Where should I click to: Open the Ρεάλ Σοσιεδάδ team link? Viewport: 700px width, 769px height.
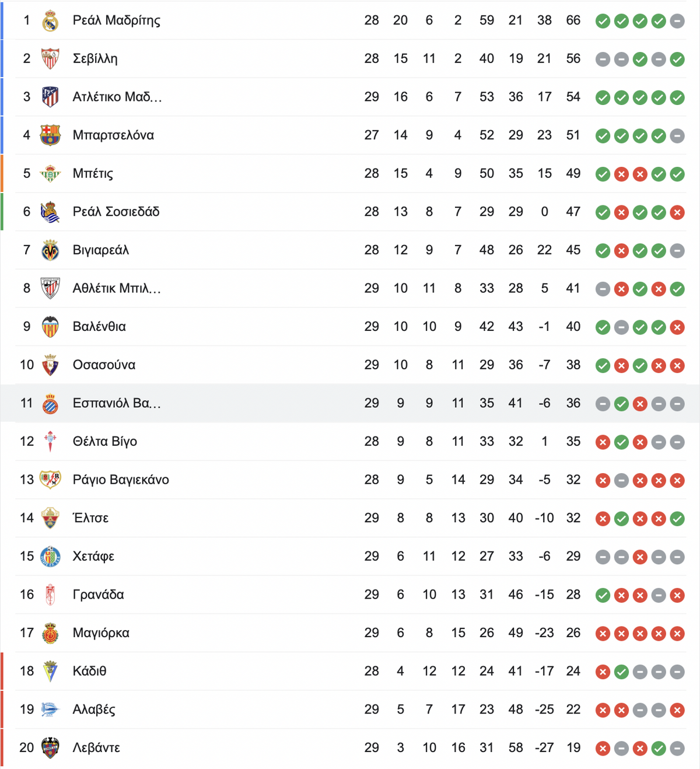point(116,212)
